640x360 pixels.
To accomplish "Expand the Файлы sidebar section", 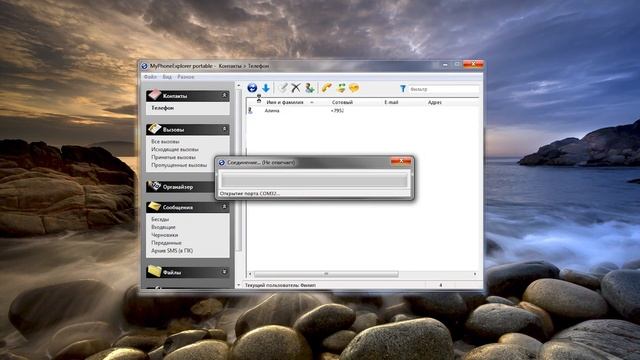I will pos(224,272).
